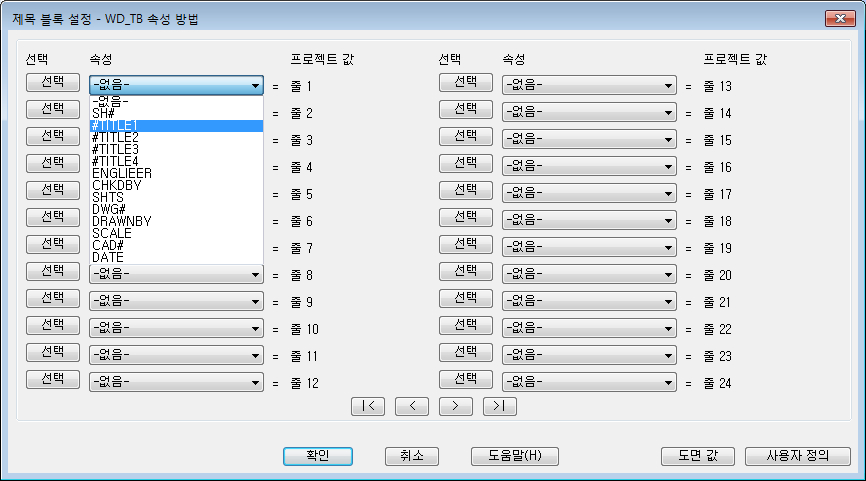
Task: Open the attribute dropdown for 줄 13
Action: [x=589, y=86]
